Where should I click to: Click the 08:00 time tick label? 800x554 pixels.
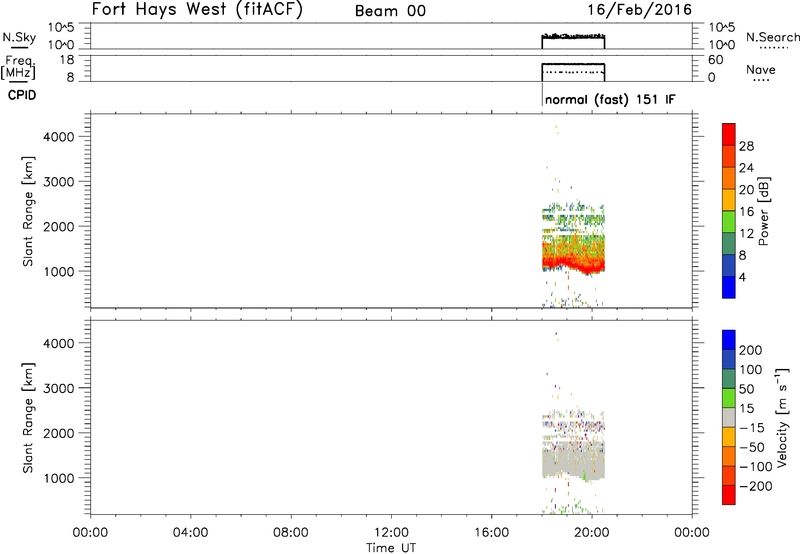coord(290,533)
